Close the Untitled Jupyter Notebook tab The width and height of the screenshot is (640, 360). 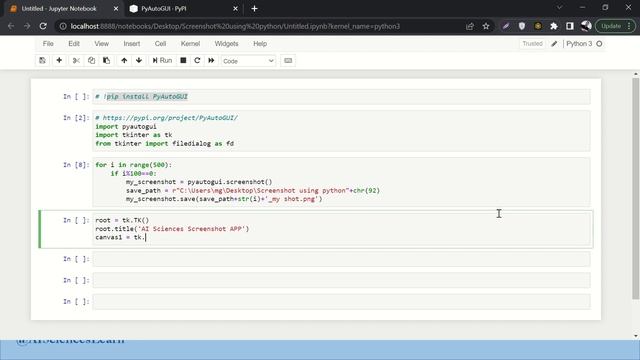[x=116, y=9]
